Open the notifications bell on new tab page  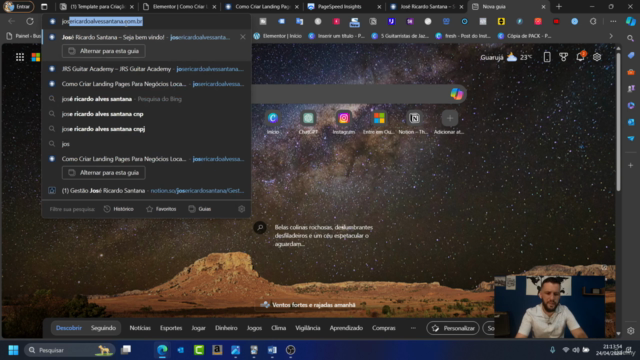pos(580,57)
